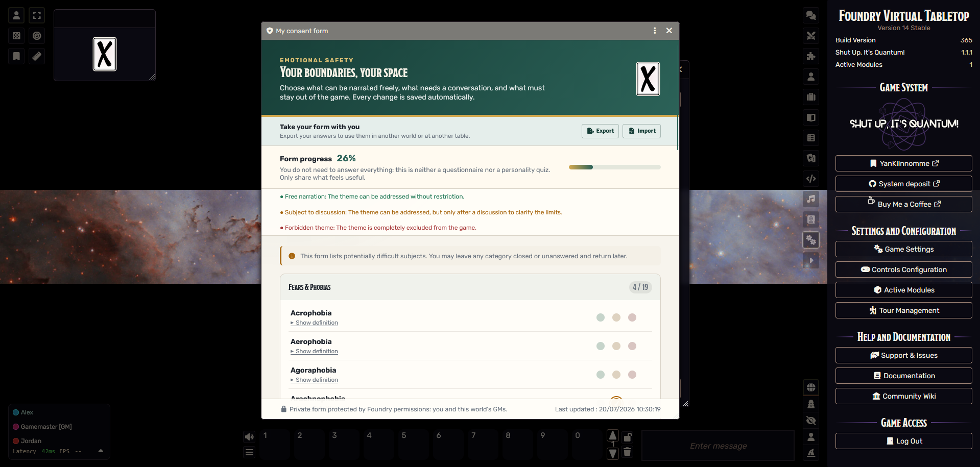
Task: Import consent form answers
Action: (642, 131)
